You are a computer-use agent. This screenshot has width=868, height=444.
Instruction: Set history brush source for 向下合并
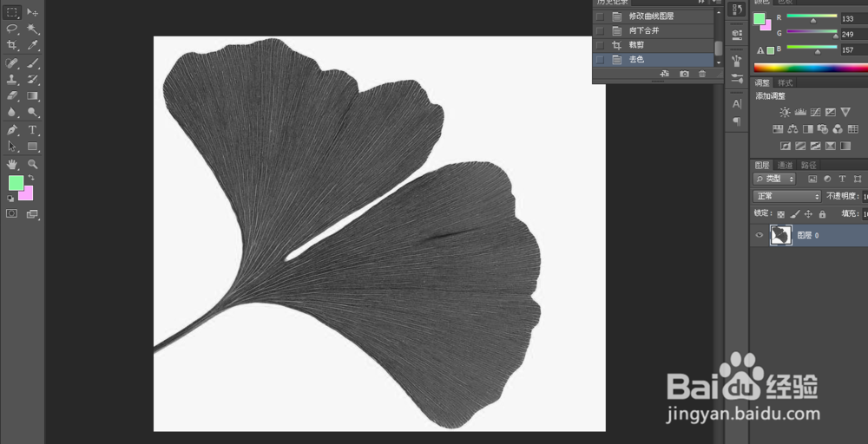point(600,31)
